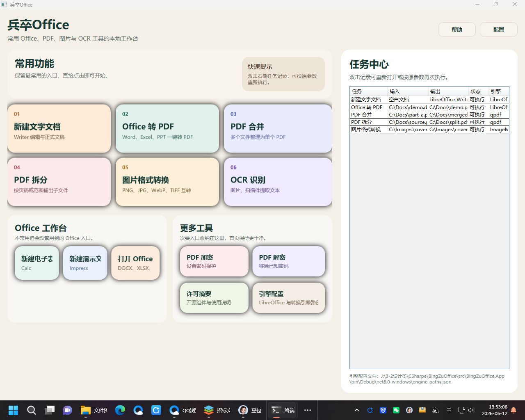Click the engine-paths.json path text
Screen dimensions: 525x420
pyautogui.click(x=427, y=379)
